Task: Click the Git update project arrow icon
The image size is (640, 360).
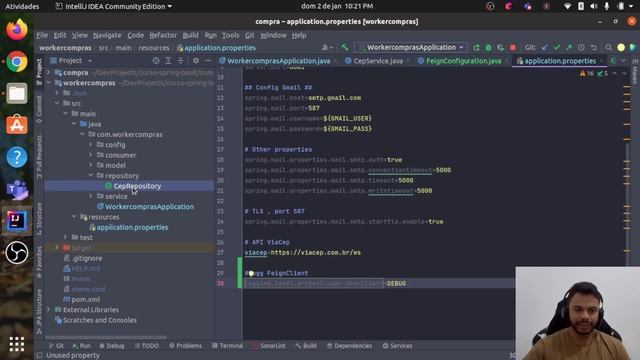Action: tap(544, 47)
